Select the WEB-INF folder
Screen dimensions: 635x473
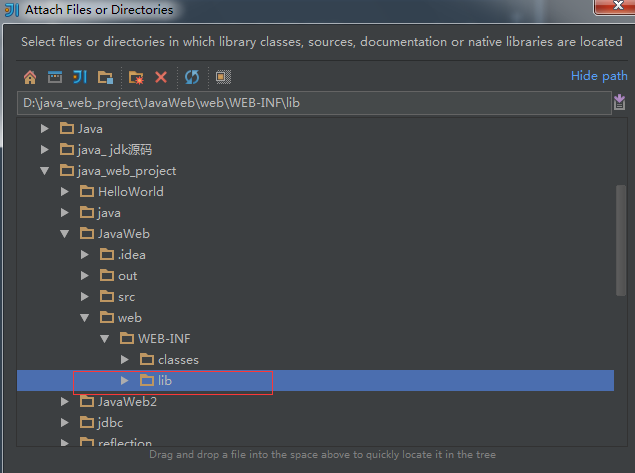pyautogui.click(x=155, y=339)
